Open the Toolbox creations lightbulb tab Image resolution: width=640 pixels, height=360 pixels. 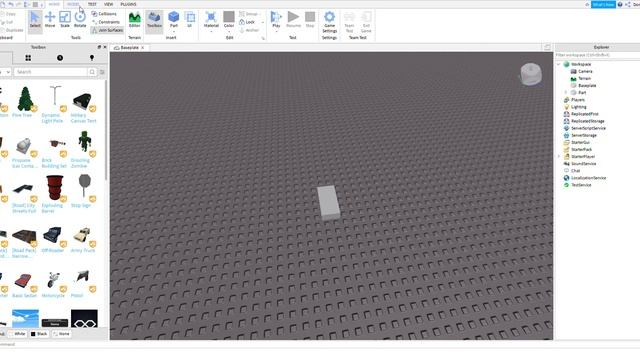pos(92,58)
